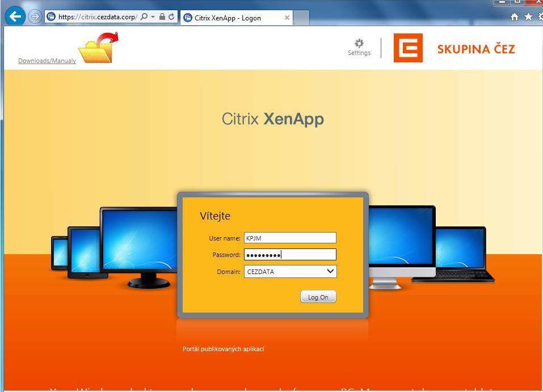543x392 pixels.
Task: Click the Password input field
Action: pos(290,255)
